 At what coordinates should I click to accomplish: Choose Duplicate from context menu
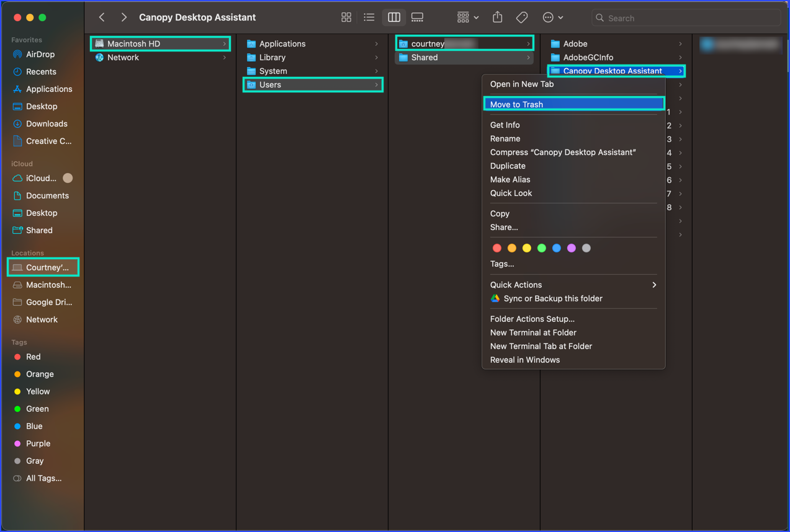[573, 166]
